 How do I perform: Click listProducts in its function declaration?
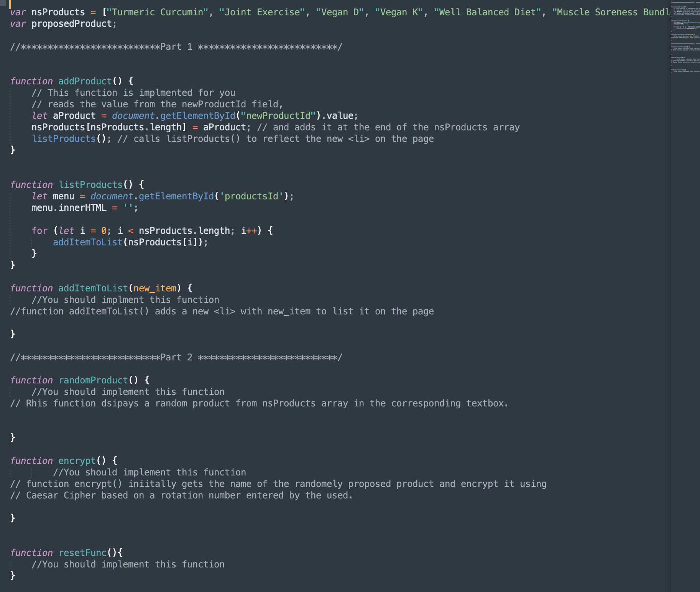click(x=90, y=185)
